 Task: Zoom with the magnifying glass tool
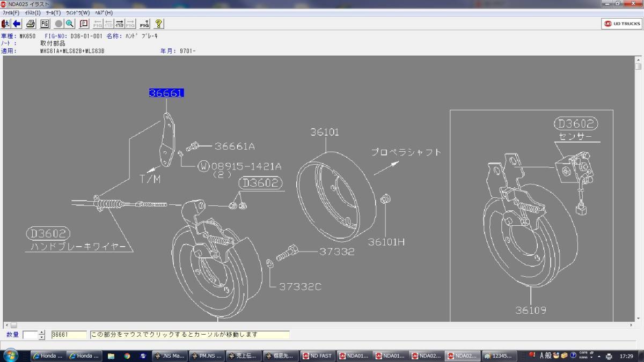tap(70, 24)
